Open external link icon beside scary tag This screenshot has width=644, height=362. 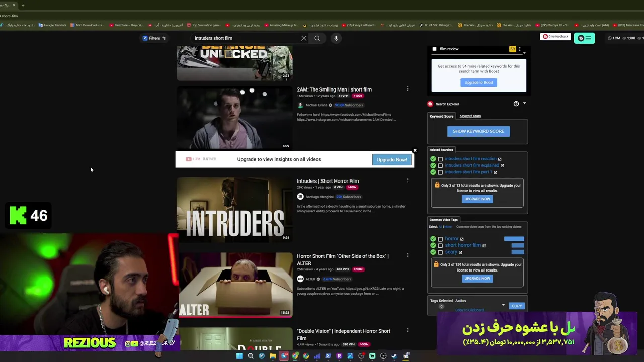(x=460, y=252)
